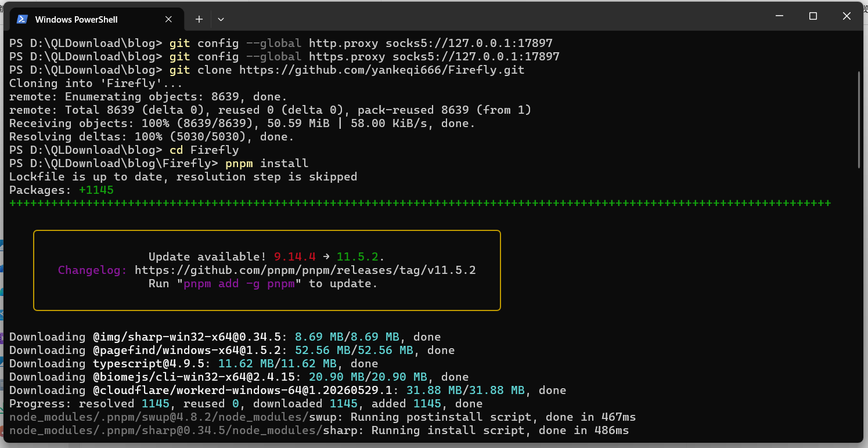Viewport: 868px width, 448px height.
Task: Click the https.proxy git config command line
Action: (x=284, y=57)
